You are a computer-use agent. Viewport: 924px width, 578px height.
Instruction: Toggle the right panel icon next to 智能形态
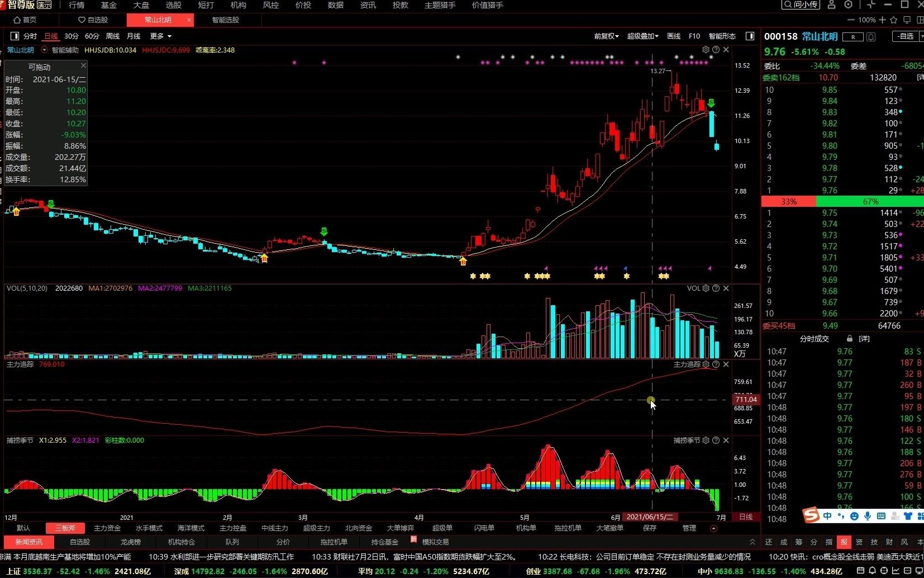click(750, 36)
